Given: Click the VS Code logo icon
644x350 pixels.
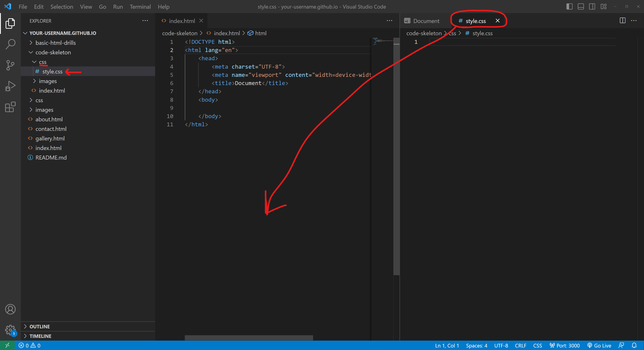Looking at the screenshot, I should coord(8,7).
